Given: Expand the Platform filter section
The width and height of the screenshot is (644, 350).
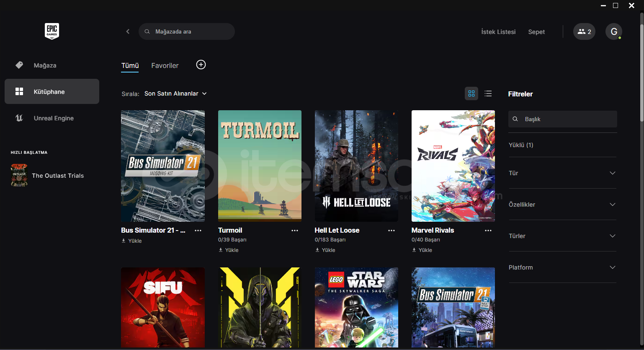Looking at the screenshot, I should 562,267.
